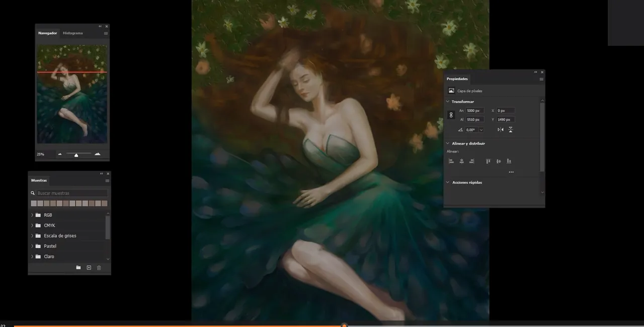The width and height of the screenshot is (644, 327).
Task: Create new swatch in Muestras panel
Action: pyautogui.click(x=89, y=268)
